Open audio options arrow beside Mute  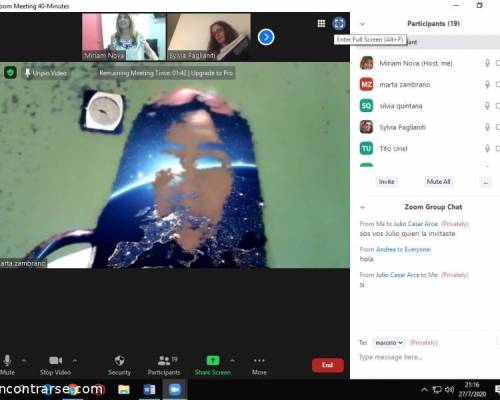point(24,360)
